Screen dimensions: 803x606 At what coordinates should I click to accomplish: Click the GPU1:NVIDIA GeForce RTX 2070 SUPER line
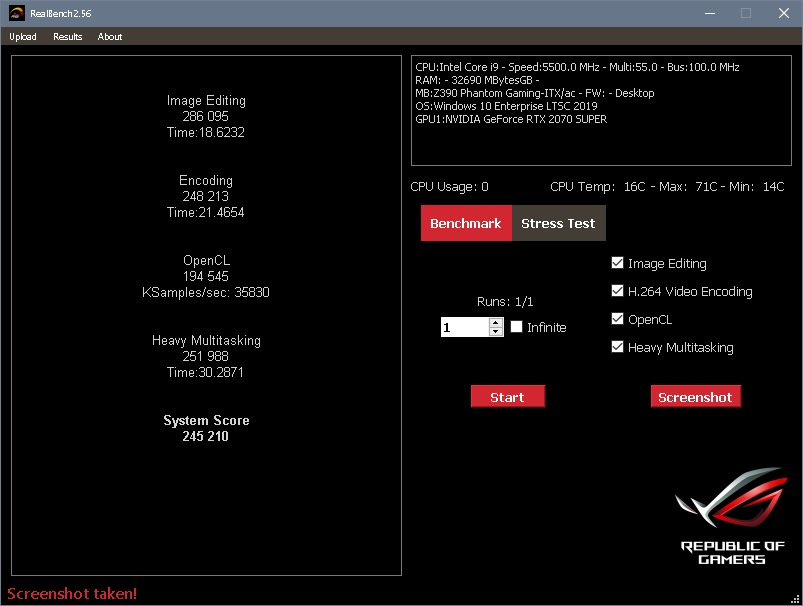[511, 119]
